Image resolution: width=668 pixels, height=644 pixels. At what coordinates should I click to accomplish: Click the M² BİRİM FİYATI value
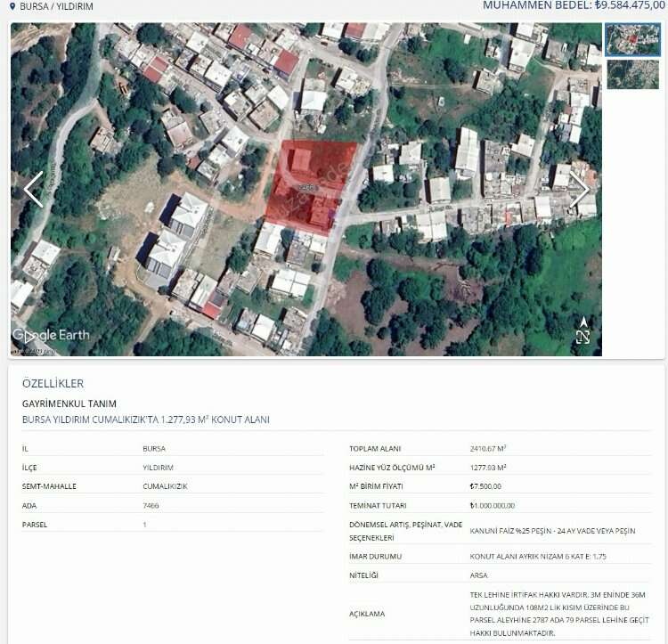pos(485,486)
